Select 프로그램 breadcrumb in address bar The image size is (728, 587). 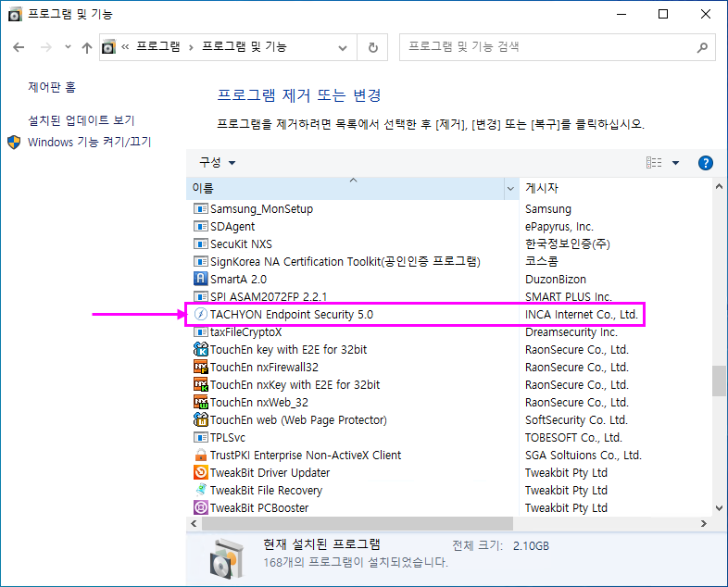[157, 47]
